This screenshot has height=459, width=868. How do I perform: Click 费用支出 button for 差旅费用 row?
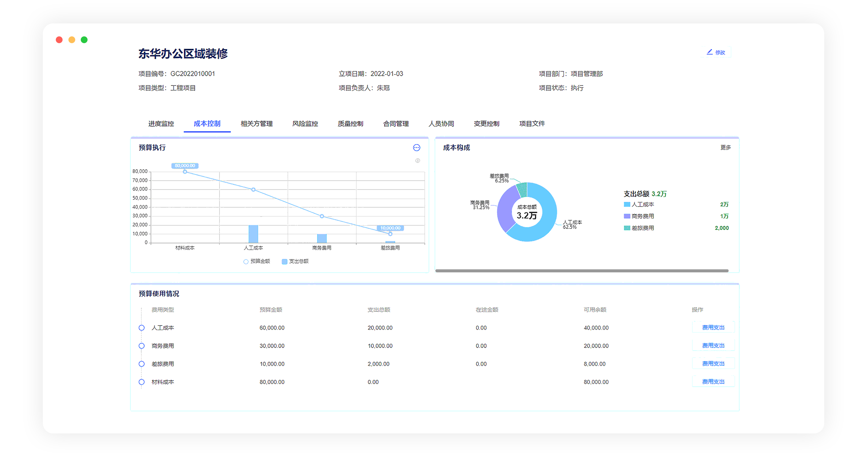[x=713, y=363]
